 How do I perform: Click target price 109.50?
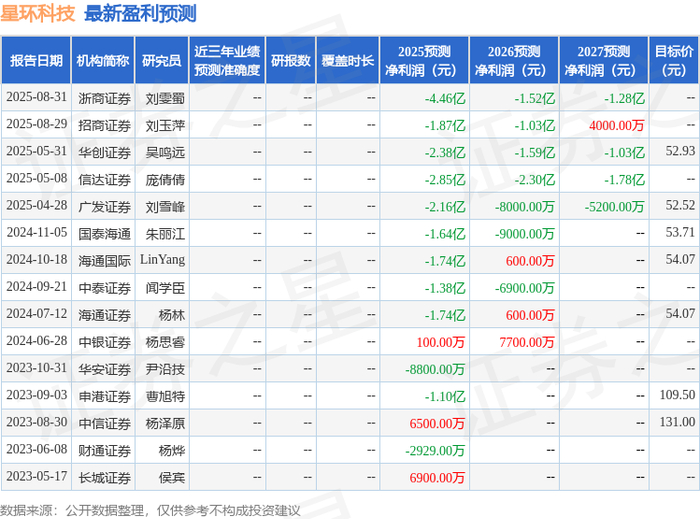pos(677,395)
